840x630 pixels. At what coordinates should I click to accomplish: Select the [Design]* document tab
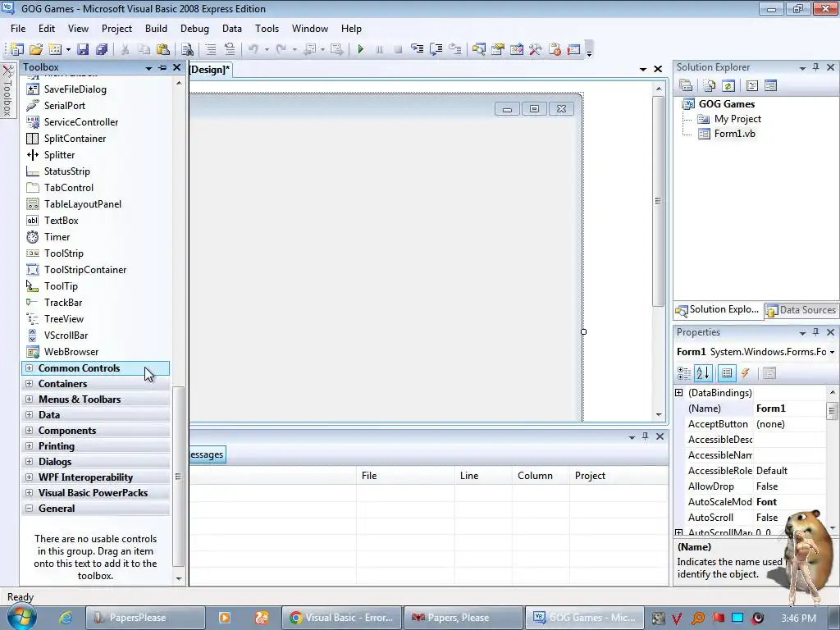(x=210, y=70)
